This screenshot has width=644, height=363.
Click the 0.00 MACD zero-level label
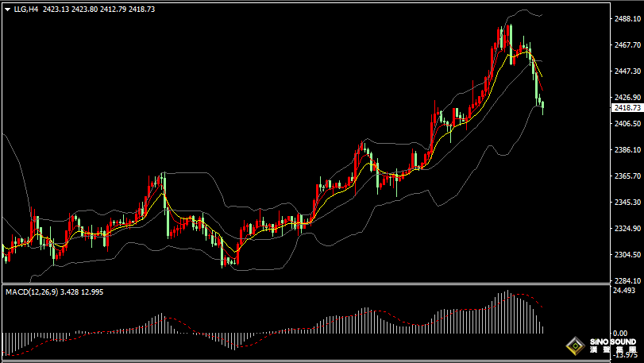621,334
